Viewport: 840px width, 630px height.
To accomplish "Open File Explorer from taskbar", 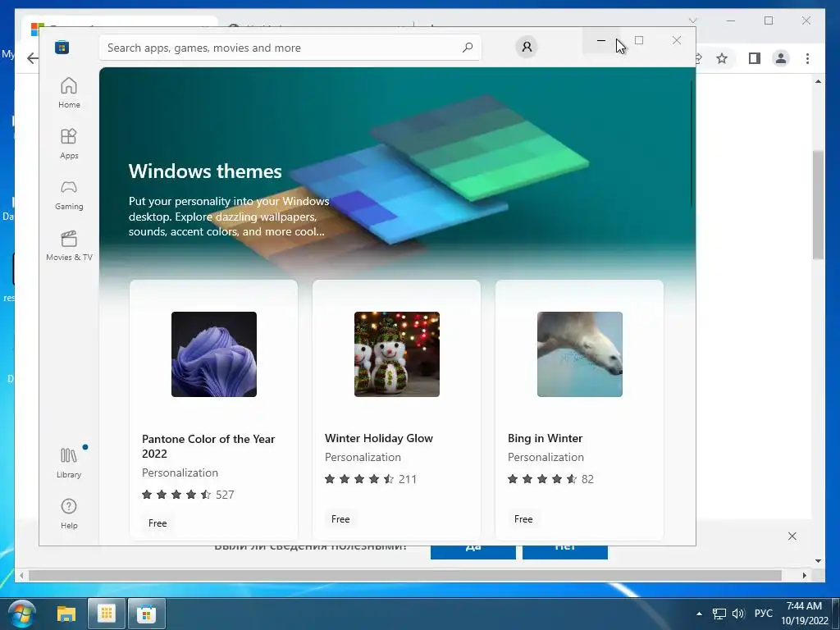I will [66, 614].
